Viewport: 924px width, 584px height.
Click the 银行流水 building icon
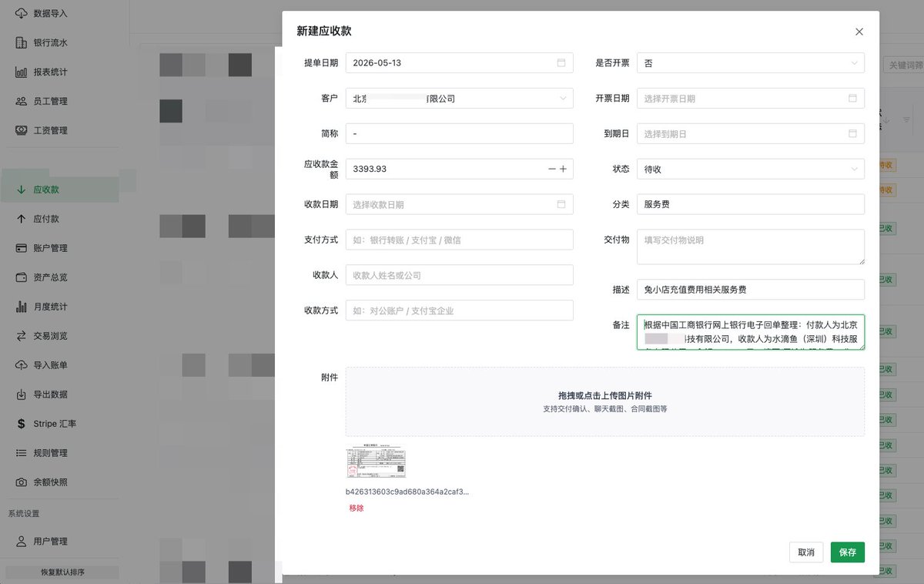22,43
